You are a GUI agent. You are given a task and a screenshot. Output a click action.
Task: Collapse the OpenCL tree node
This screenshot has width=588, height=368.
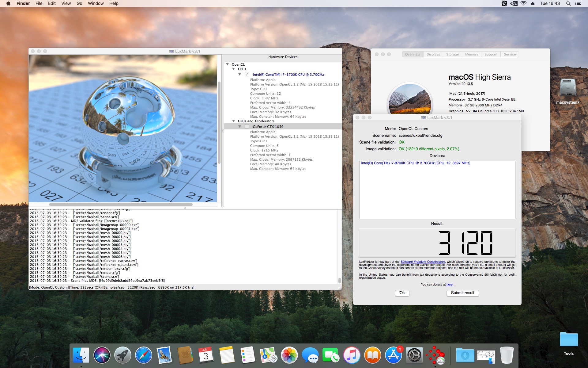227,64
